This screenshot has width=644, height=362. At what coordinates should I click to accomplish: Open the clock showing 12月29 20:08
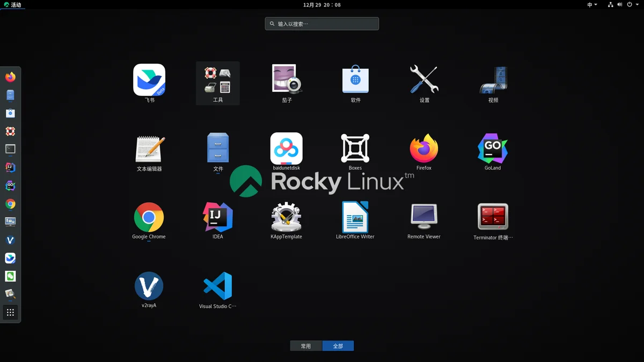point(322,5)
